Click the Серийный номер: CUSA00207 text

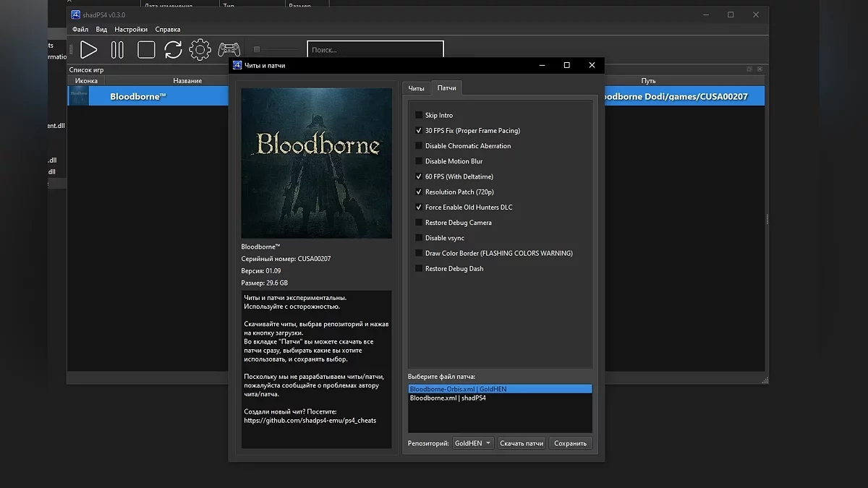286,259
